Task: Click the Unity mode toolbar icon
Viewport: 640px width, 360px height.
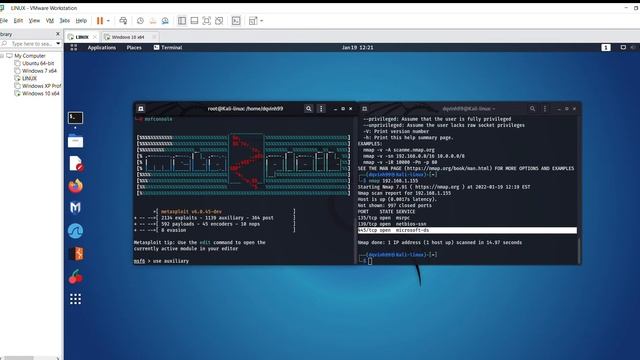Action: (x=219, y=20)
